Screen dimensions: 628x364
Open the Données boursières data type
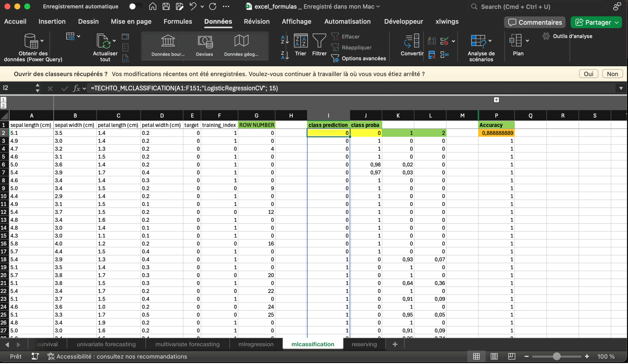click(x=168, y=41)
